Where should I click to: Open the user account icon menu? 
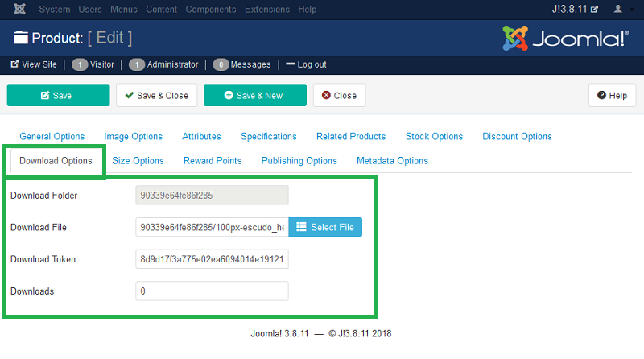[x=618, y=10]
